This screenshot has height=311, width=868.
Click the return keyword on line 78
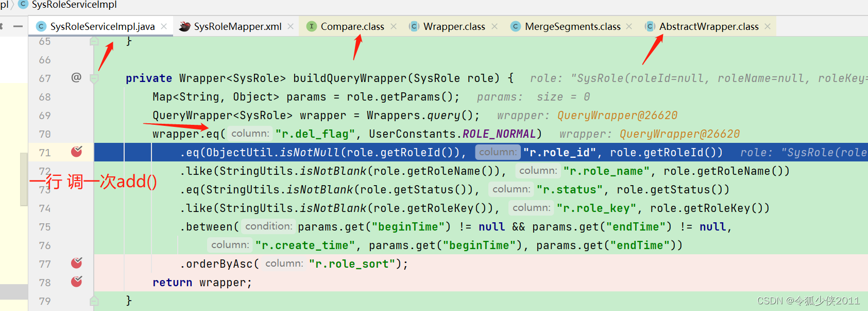click(172, 283)
